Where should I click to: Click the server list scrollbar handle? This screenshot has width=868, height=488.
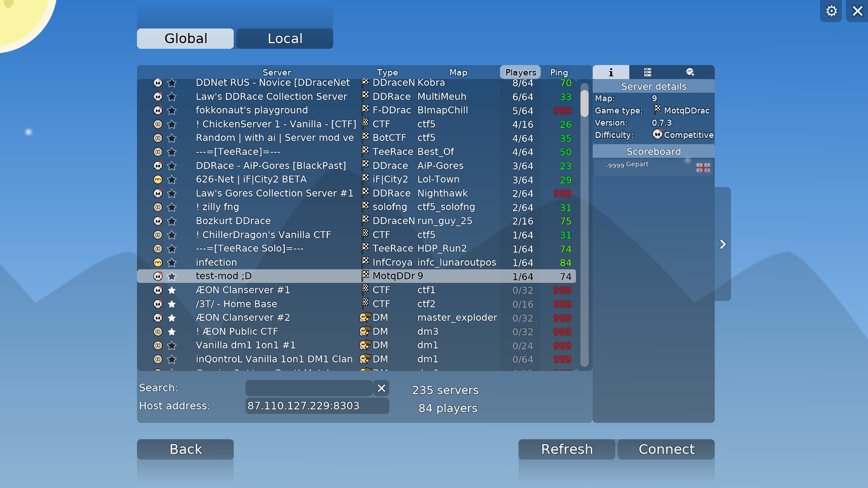click(584, 103)
